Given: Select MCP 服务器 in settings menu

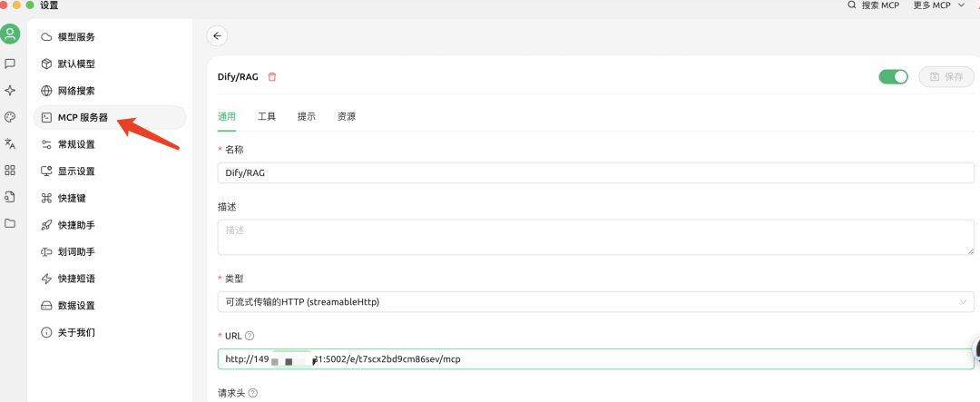Looking at the screenshot, I should point(110,118).
